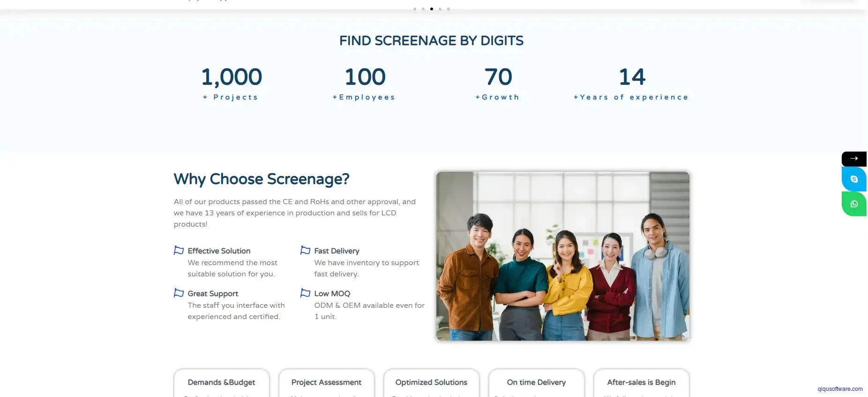This screenshot has height=397, width=868.
Task: Click the text about CE and RoHs approval
Action: 295,213
